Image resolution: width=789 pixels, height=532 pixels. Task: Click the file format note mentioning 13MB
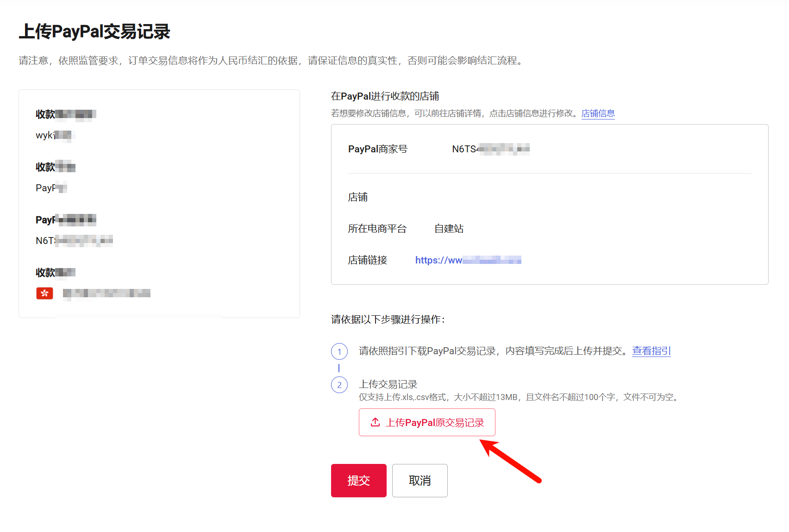(520, 397)
